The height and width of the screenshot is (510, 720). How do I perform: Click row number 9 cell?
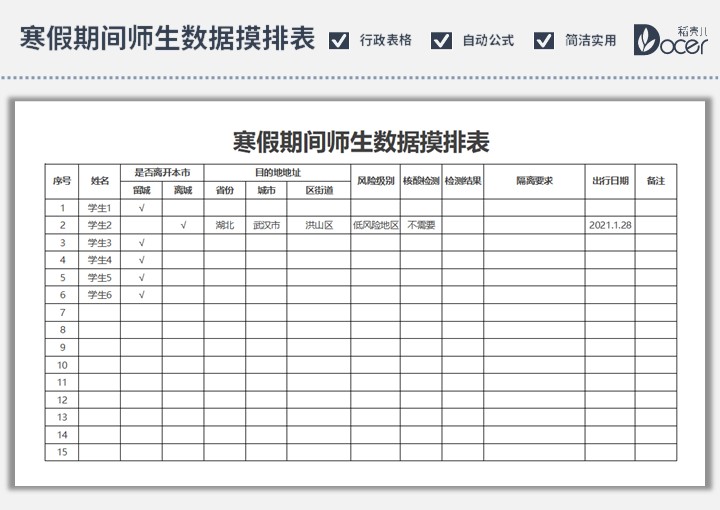[62, 347]
